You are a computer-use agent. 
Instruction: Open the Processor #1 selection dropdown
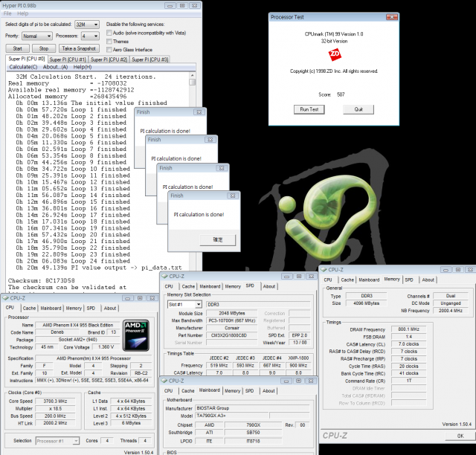57,441
